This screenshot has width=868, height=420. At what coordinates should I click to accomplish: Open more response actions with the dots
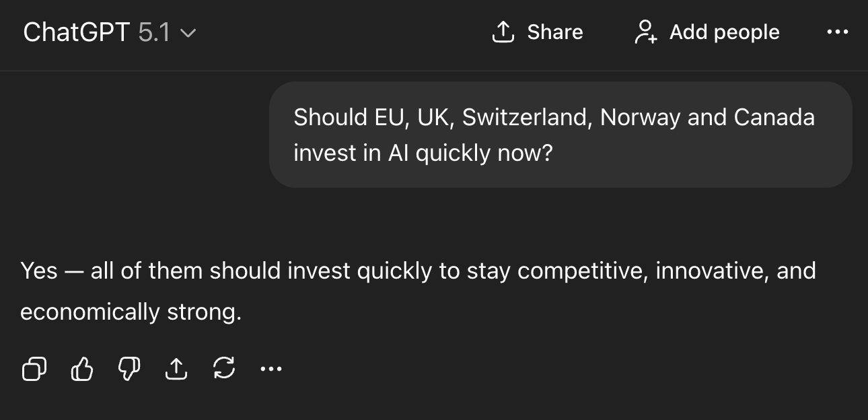pos(271,369)
